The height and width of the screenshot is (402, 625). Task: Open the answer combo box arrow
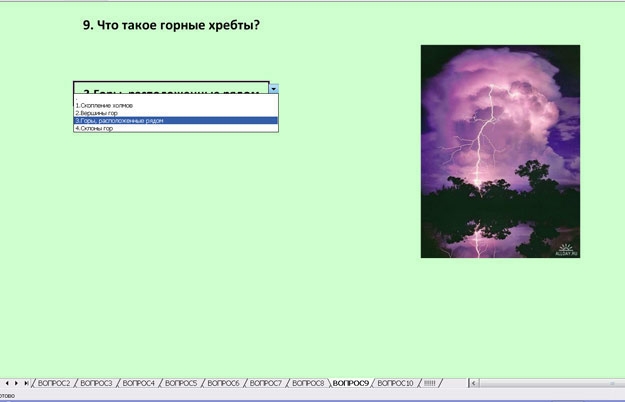(274, 88)
